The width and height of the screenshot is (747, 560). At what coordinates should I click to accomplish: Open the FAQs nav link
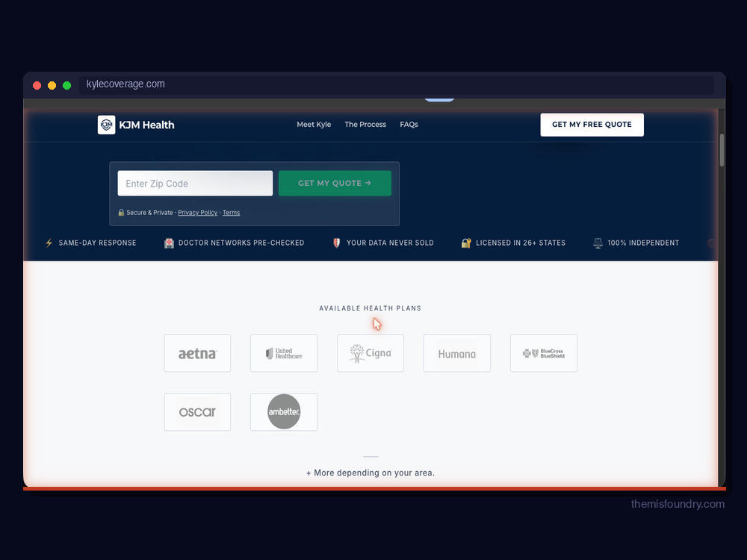click(x=409, y=124)
